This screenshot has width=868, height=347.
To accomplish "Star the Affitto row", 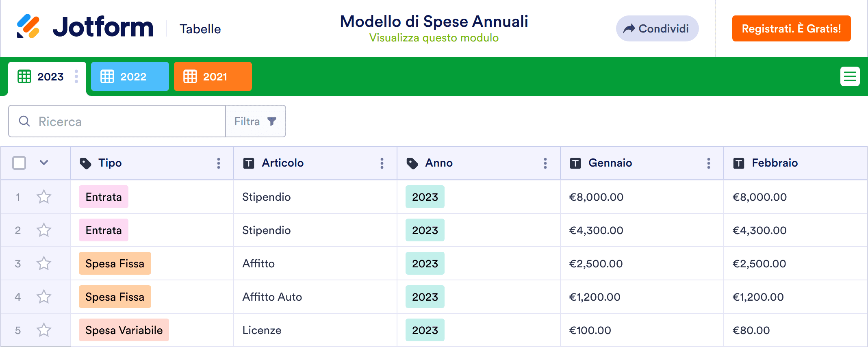I will pos(44,264).
